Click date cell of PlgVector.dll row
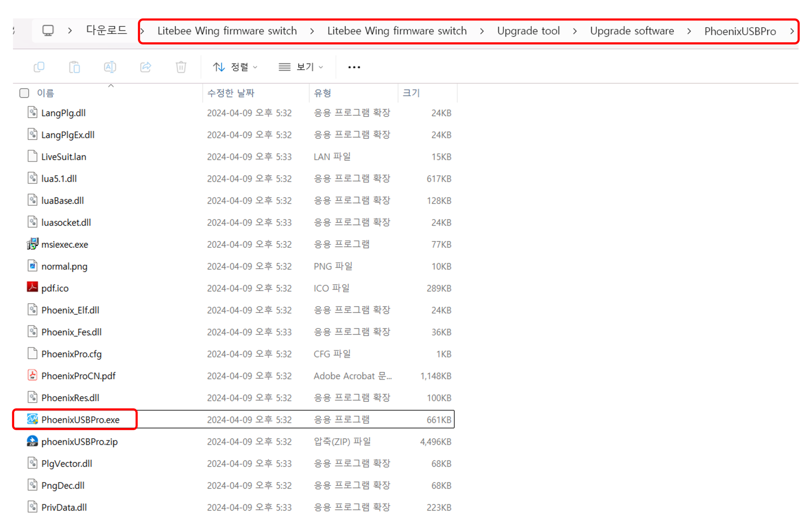The height and width of the screenshot is (531, 812). [x=249, y=463]
